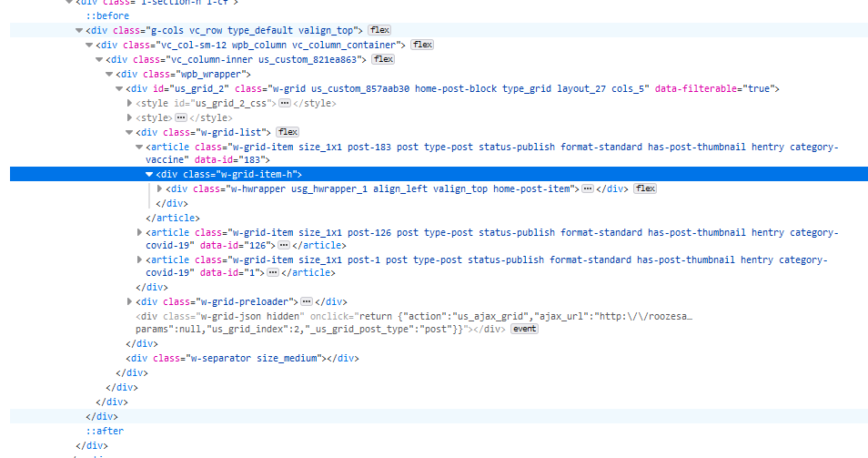This screenshot has width=868, height=458.
Task: Toggle flex badge on vc_col-sm-12 div
Action: [422, 45]
